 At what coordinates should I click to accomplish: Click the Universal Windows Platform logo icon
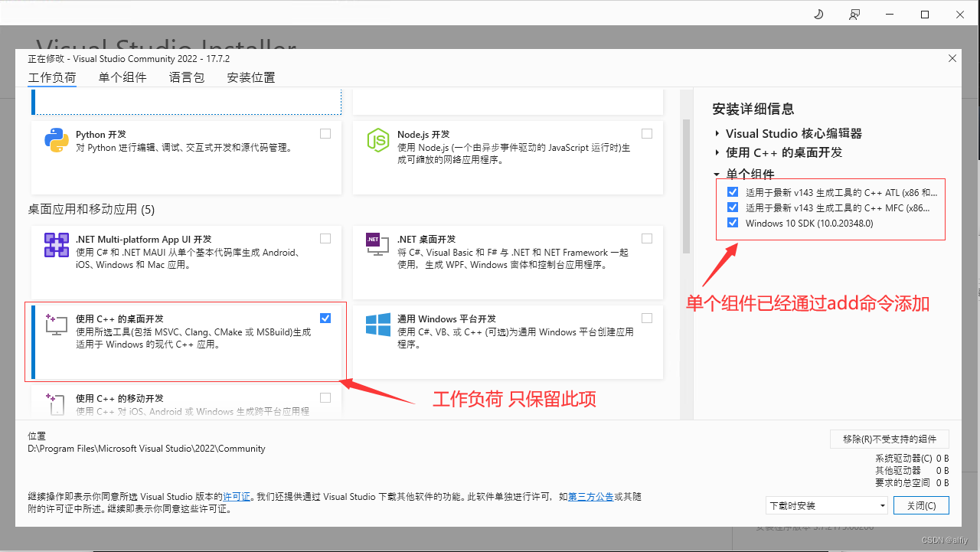(x=378, y=325)
